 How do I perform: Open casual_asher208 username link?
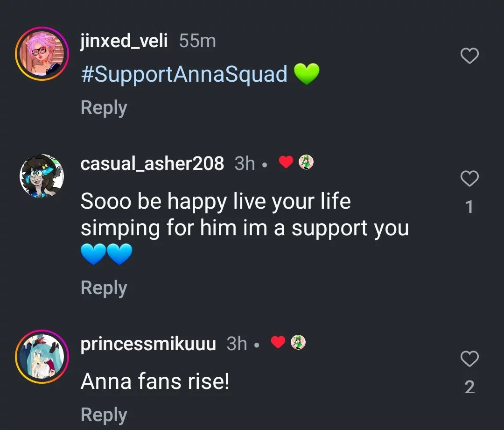[x=152, y=163]
